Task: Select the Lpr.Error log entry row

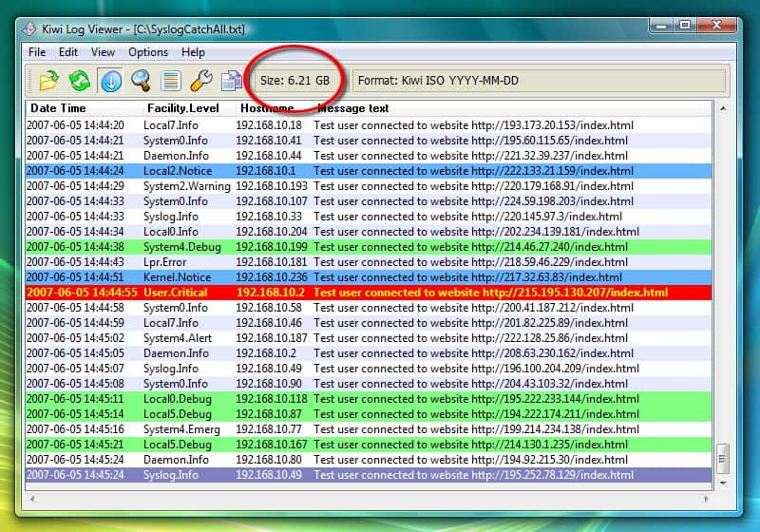Action: tap(369, 262)
